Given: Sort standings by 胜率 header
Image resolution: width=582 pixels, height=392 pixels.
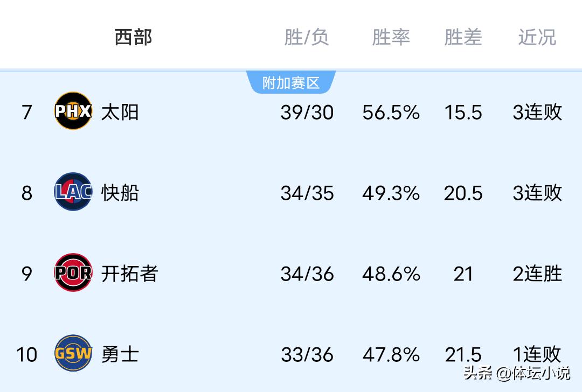Looking at the screenshot, I should click(391, 37).
